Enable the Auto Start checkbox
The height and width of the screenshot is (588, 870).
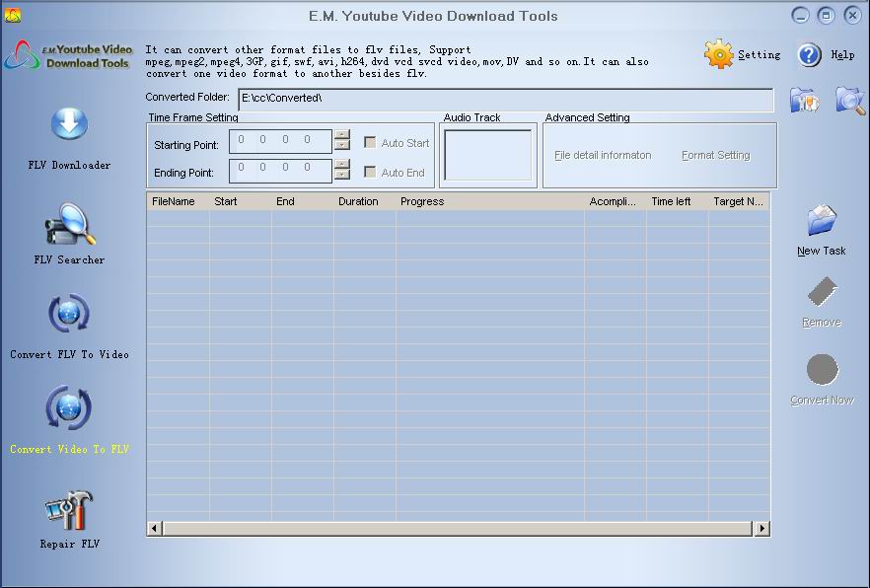[370, 143]
